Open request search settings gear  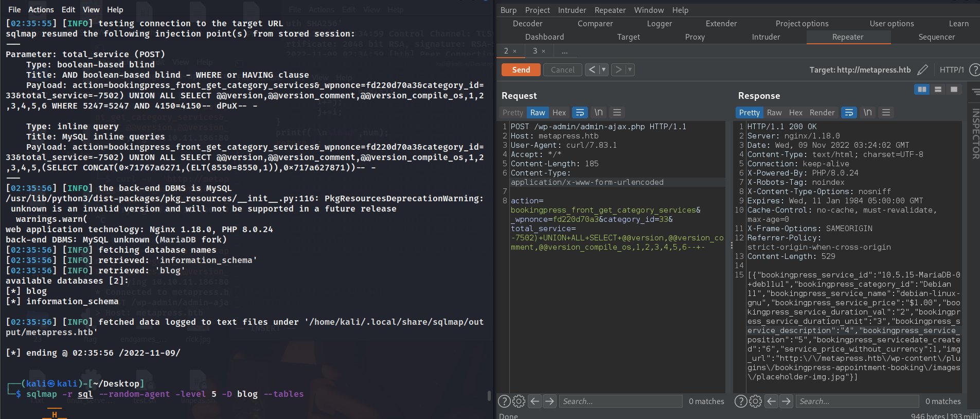coord(519,401)
